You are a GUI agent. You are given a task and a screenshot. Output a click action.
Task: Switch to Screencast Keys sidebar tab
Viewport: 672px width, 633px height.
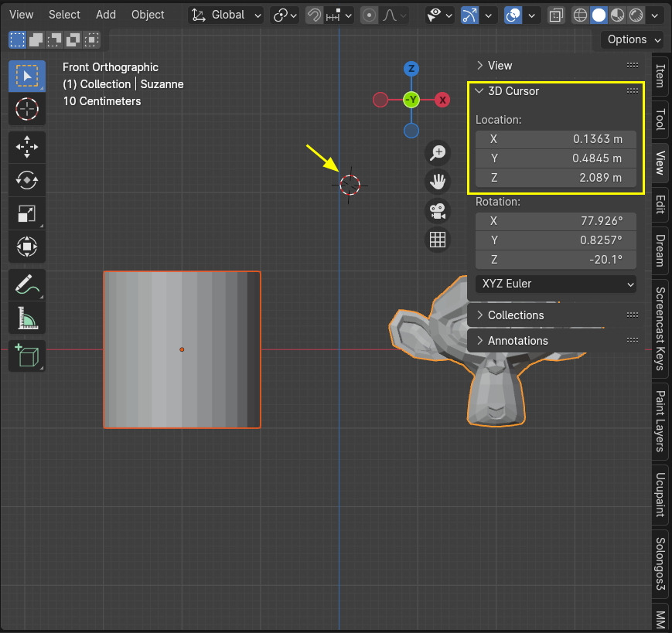coord(660,328)
